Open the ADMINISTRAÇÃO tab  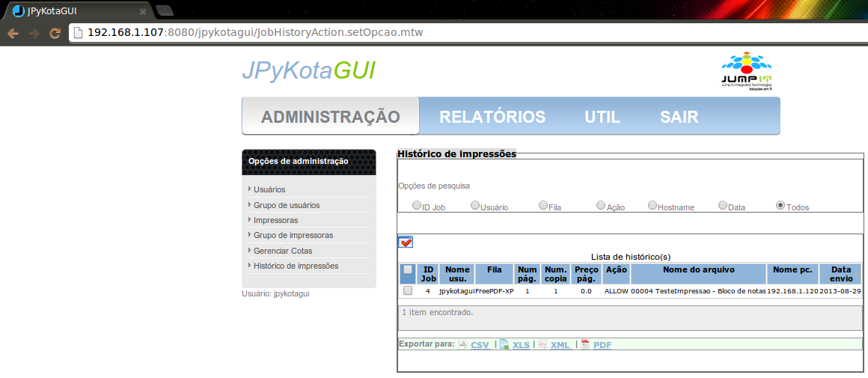pos(331,117)
